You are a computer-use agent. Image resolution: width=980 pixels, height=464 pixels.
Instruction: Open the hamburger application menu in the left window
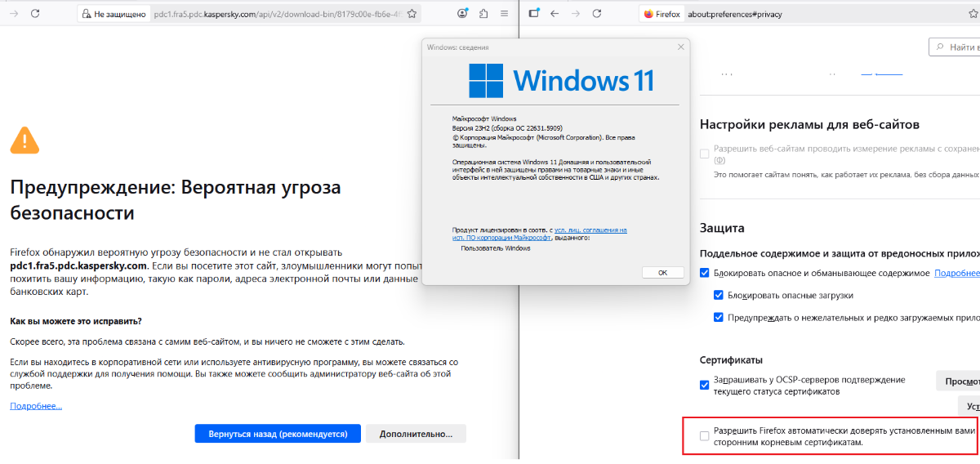(504, 14)
